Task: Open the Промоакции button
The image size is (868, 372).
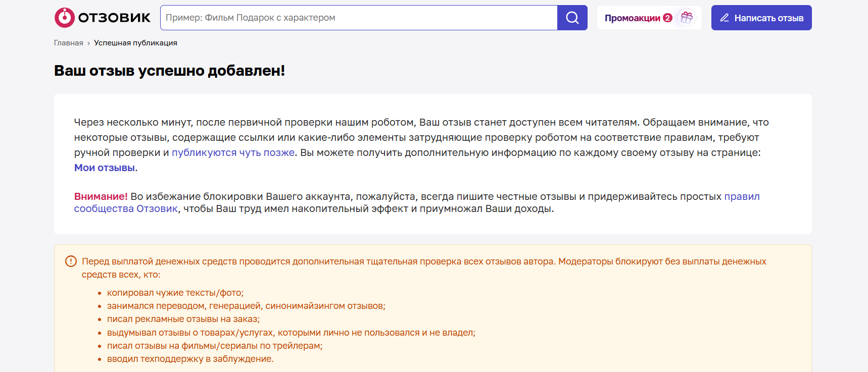Action: click(649, 18)
